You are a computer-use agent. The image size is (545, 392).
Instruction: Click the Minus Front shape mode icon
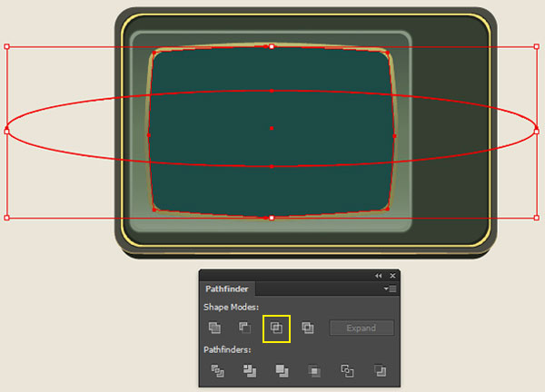pyautogui.click(x=244, y=328)
